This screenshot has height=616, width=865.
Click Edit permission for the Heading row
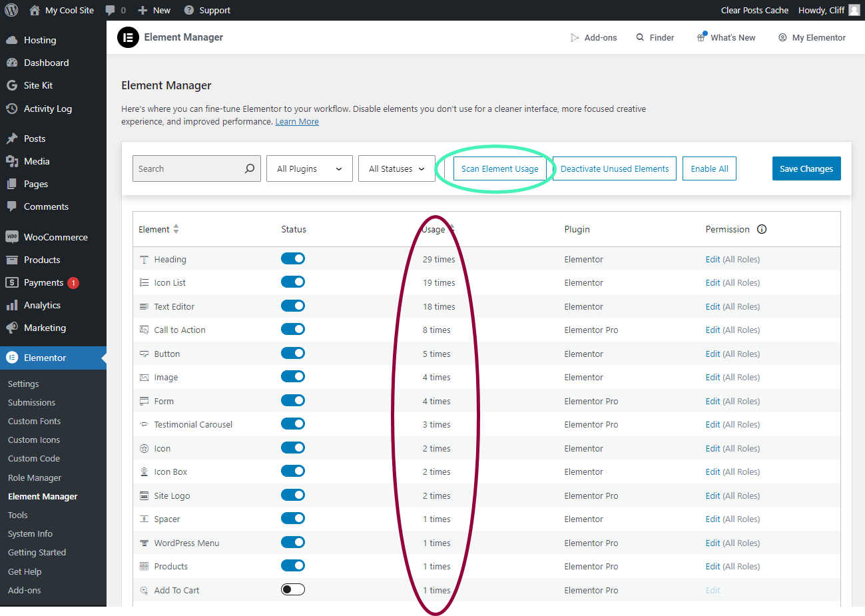[x=713, y=260]
